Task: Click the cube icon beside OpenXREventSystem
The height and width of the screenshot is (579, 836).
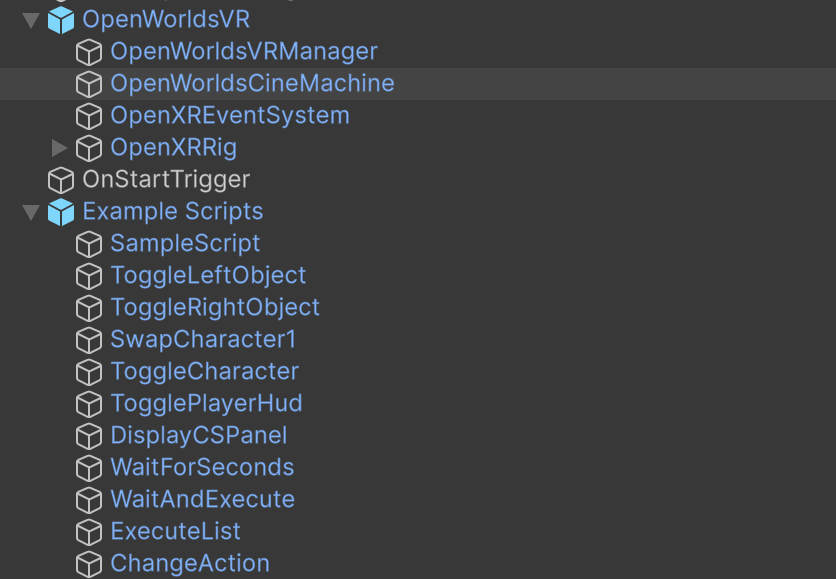Action: coord(90,116)
